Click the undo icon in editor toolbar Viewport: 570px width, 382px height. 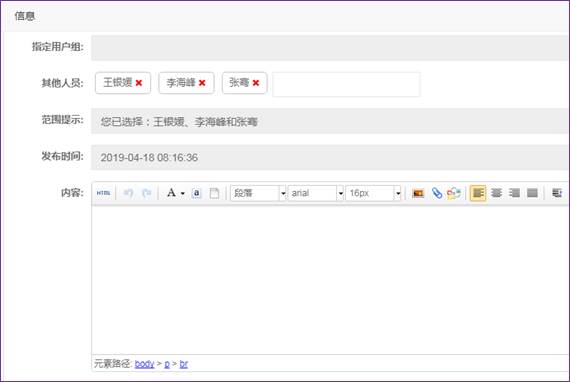click(128, 193)
